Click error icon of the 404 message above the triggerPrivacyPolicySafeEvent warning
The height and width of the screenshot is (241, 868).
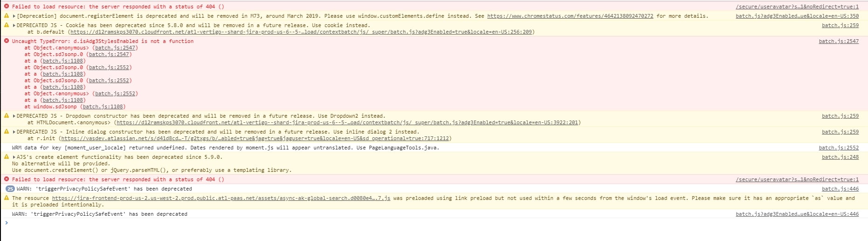[x=7, y=179]
